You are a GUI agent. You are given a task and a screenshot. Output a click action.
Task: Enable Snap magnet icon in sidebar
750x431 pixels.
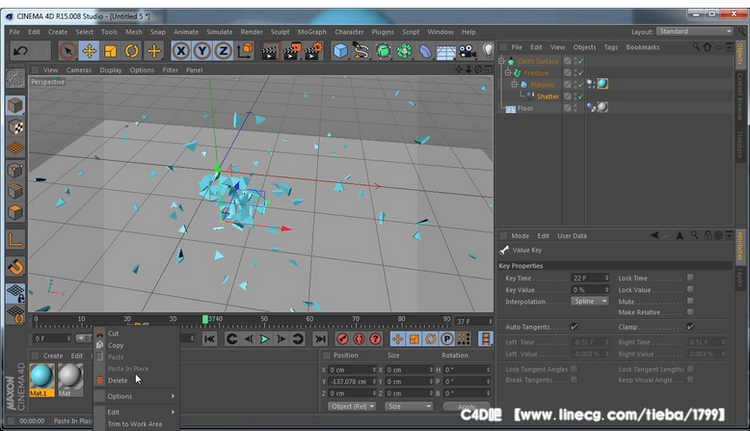pos(15,267)
